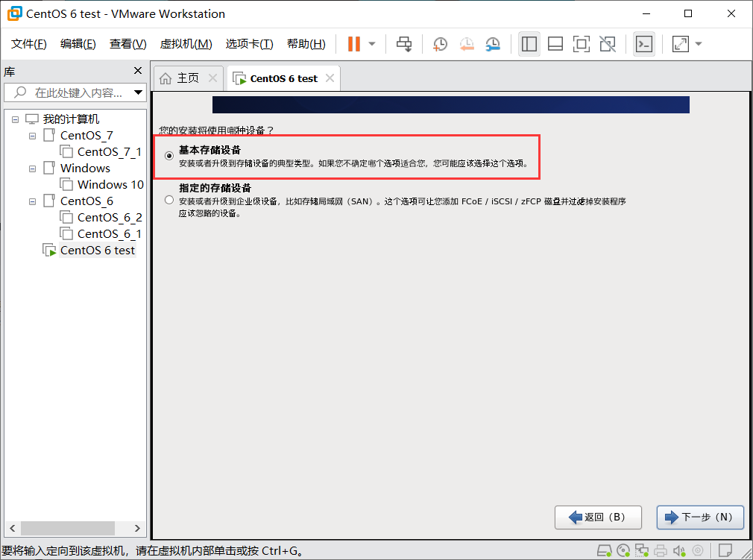Click the sound card status icon
The height and width of the screenshot is (560, 753).
679,550
